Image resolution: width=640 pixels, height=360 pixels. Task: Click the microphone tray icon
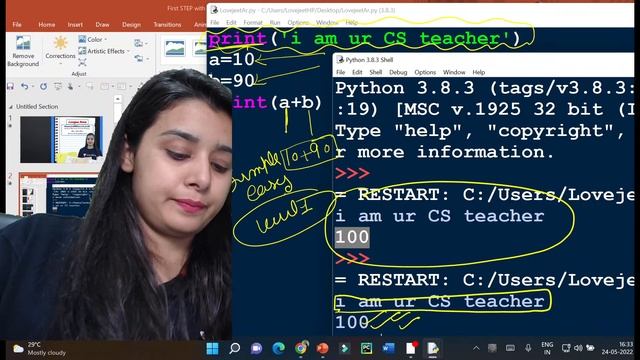pyautogui.click(x=528, y=348)
